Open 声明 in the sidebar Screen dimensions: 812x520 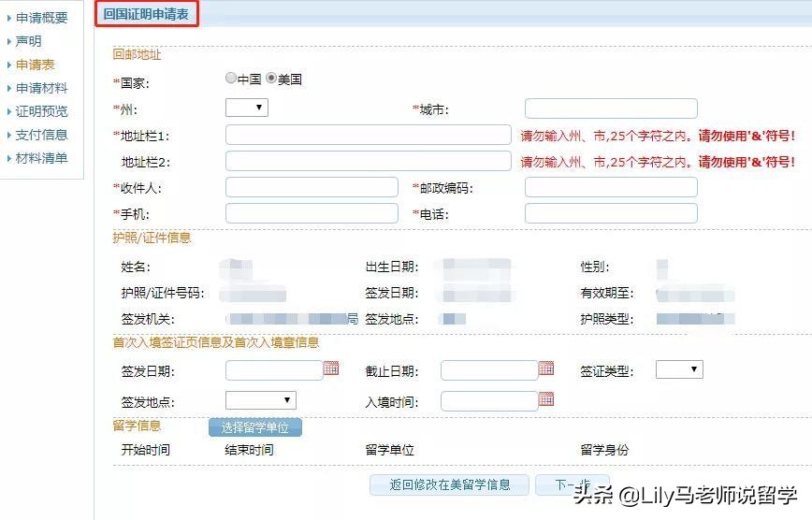point(29,41)
